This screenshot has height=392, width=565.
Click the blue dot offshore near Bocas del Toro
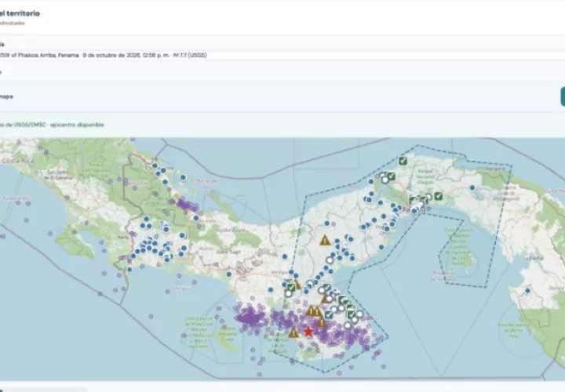pos(183,177)
